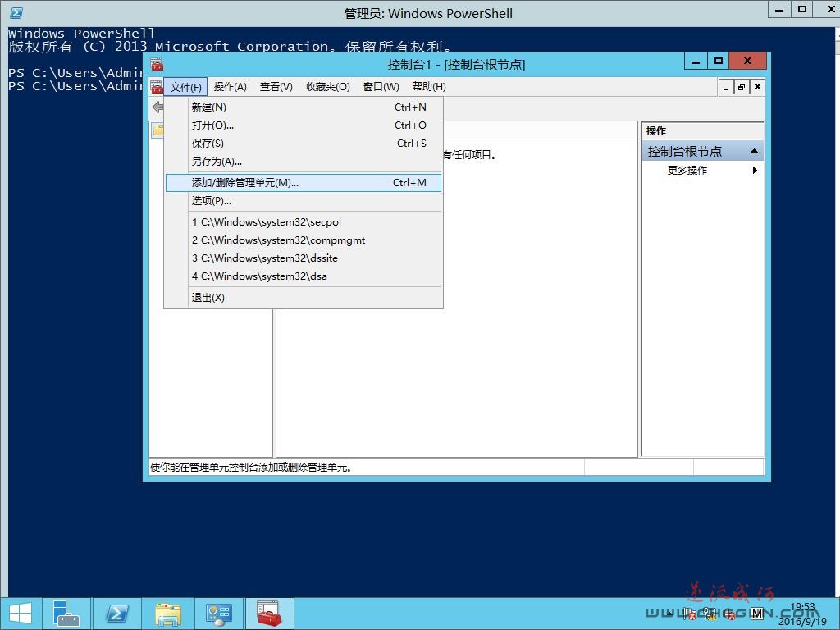Click the 操作 pane header
840x630 pixels.
pyautogui.click(x=702, y=130)
